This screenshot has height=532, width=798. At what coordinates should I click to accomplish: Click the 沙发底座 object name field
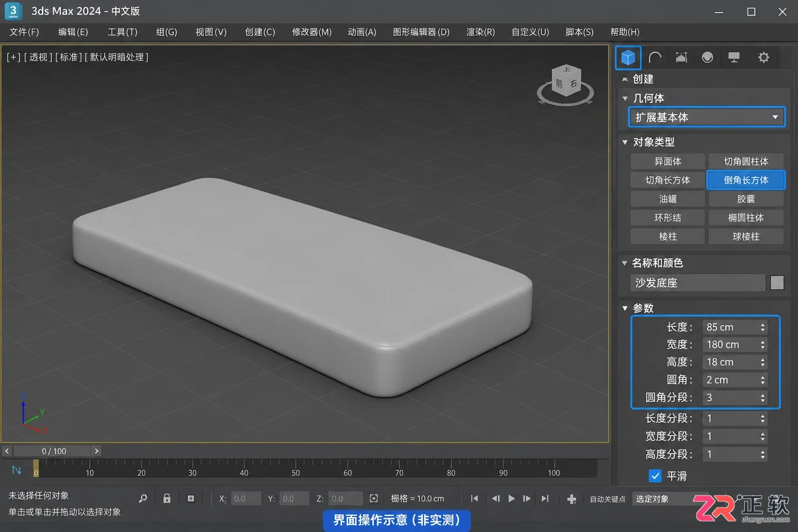tap(698, 283)
